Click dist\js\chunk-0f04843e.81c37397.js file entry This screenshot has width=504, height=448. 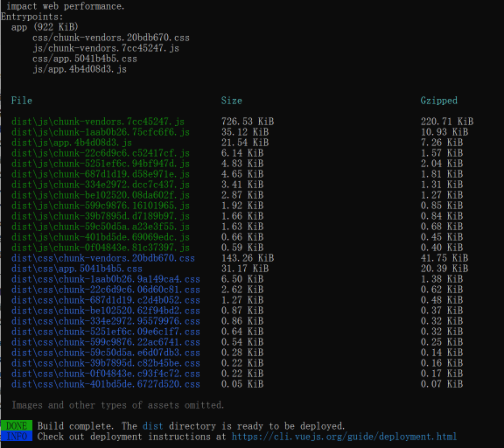101,248
